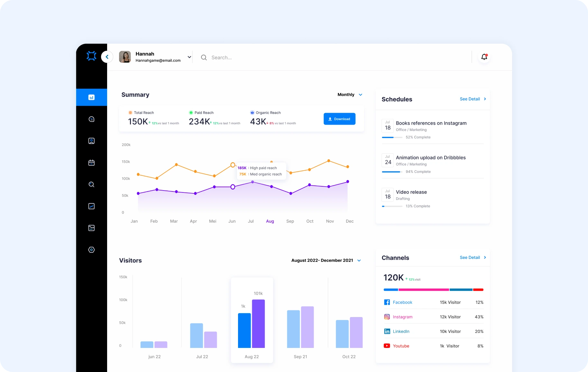
Task: Open the dashboard bar chart sidebar icon
Action: tap(91, 97)
